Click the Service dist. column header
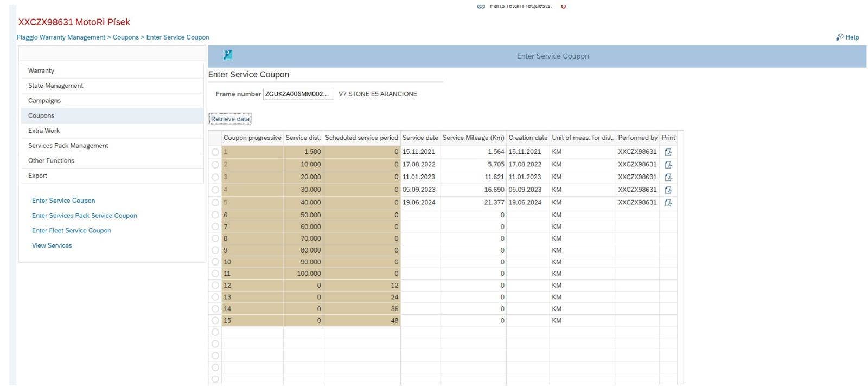Viewport: 868px width, 388px height. coord(303,138)
